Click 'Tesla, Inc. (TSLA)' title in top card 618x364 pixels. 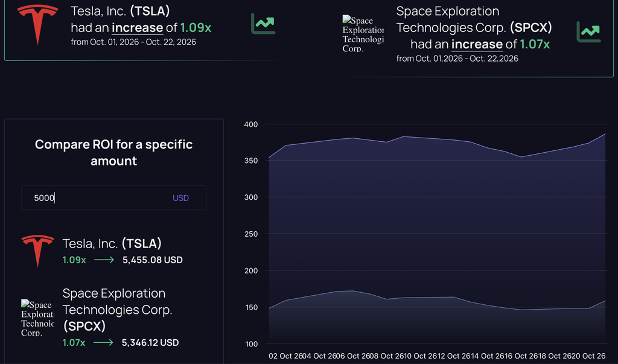click(x=120, y=11)
